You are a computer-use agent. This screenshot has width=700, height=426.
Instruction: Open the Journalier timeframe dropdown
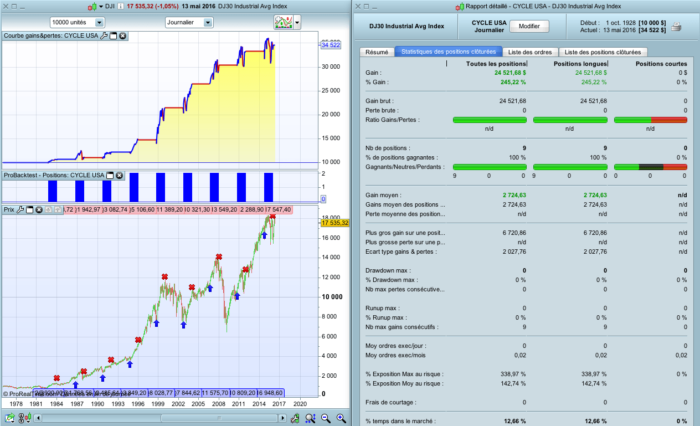[x=188, y=22]
